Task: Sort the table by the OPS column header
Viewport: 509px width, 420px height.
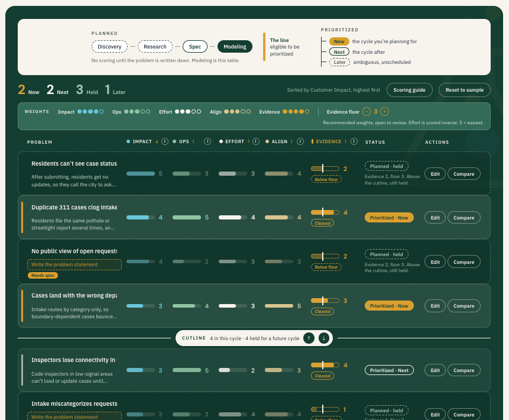Action: (x=184, y=141)
